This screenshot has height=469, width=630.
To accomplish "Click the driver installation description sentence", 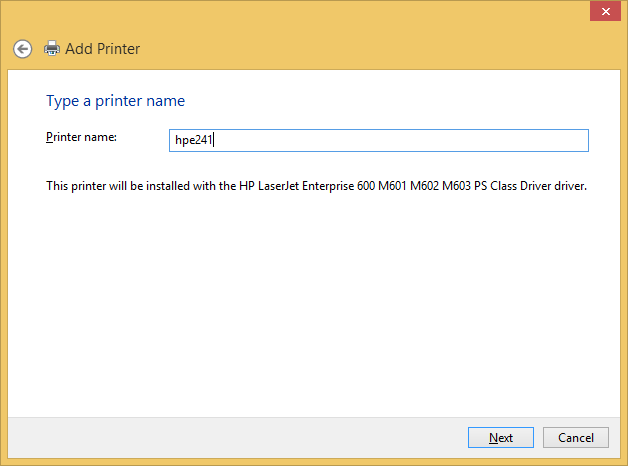I will click(316, 186).
